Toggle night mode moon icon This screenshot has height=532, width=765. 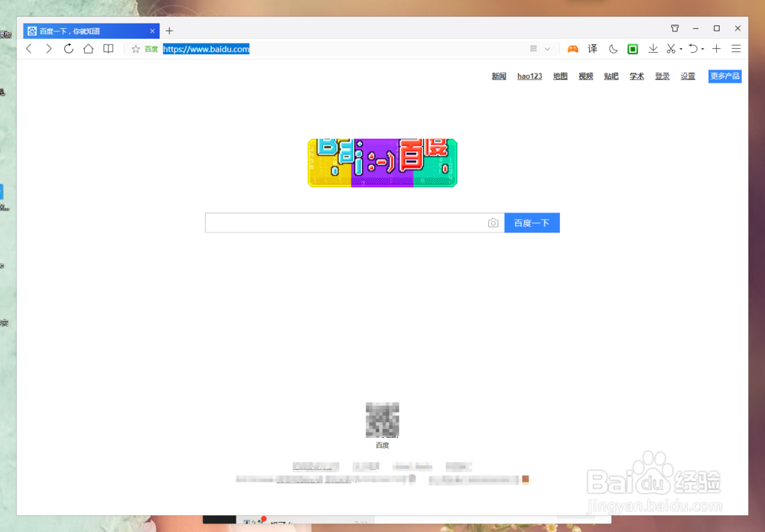click(613, 49)
